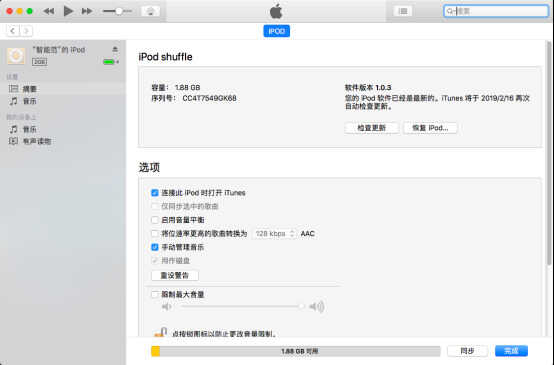Click the Reset Warnings (重设警告) button
The width and height of the screenshot is (554, 365).
pos(175,275)
